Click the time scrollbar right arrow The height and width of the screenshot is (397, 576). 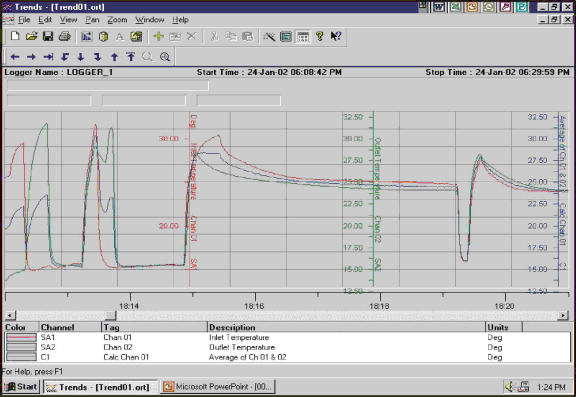click(x=563, y=315)
